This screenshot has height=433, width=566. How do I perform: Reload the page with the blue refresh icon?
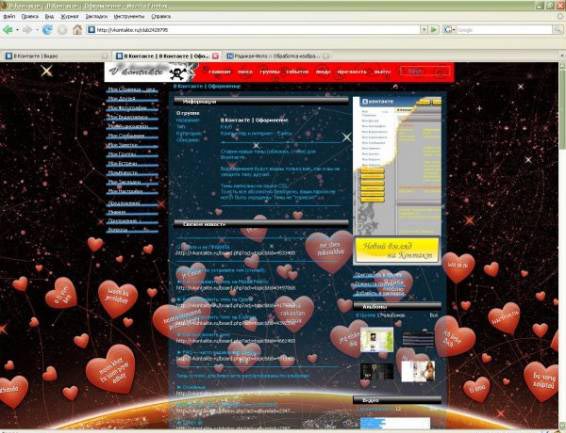click(x=47, y=30)
